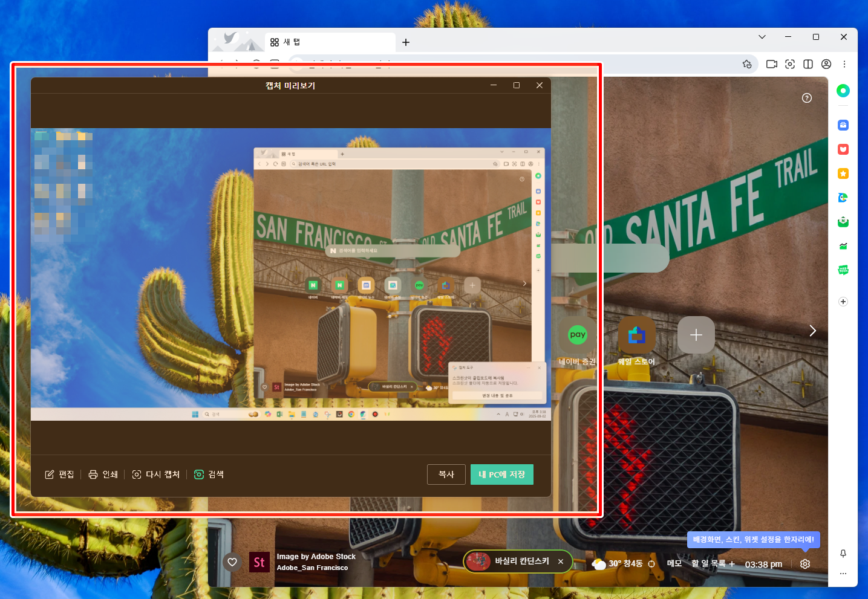Image resolution: width=868 pixels, height=599 pixels.
Task: Click the 배경화면, 스킨, 위젯 설정 tooltip
Action: coord(754,539)
